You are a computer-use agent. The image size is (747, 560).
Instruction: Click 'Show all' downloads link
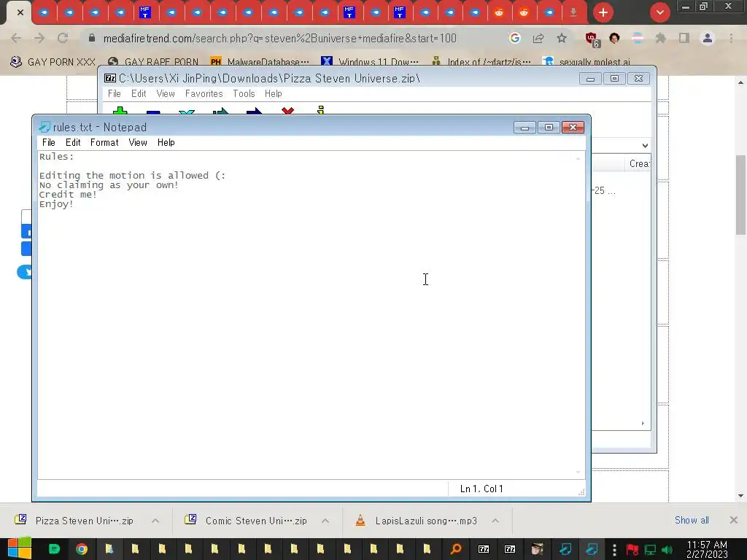[x=692, y=521]
